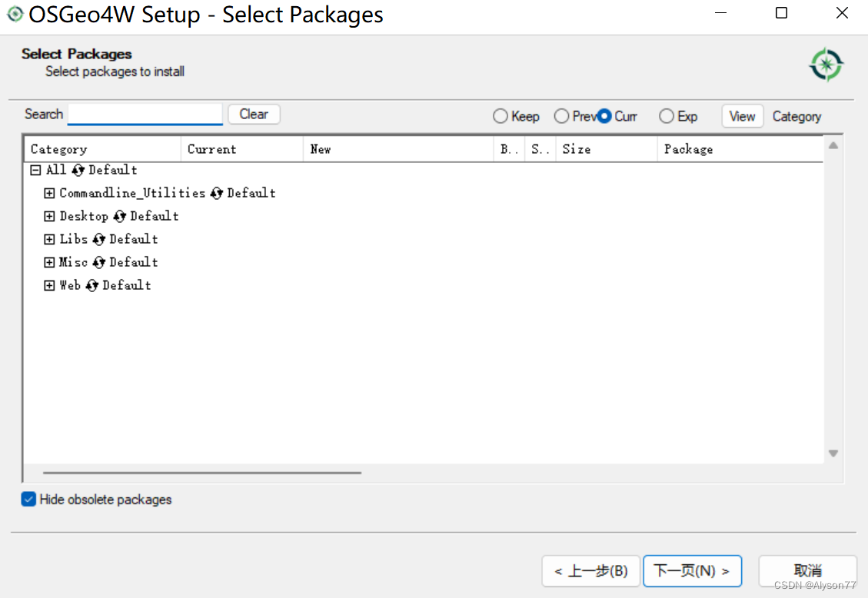Click the OSGeo4W logo in title bar

pyautogui.click(x=15, y=15)
